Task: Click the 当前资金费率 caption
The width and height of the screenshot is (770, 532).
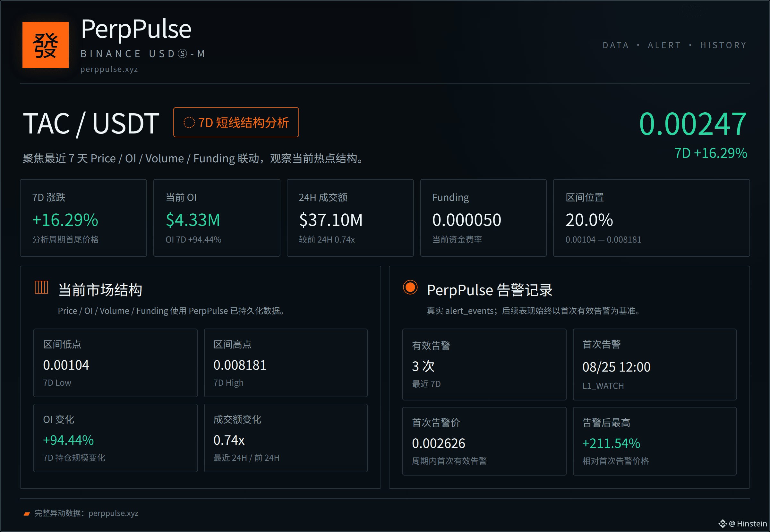Action: click(x=457, y=240)
